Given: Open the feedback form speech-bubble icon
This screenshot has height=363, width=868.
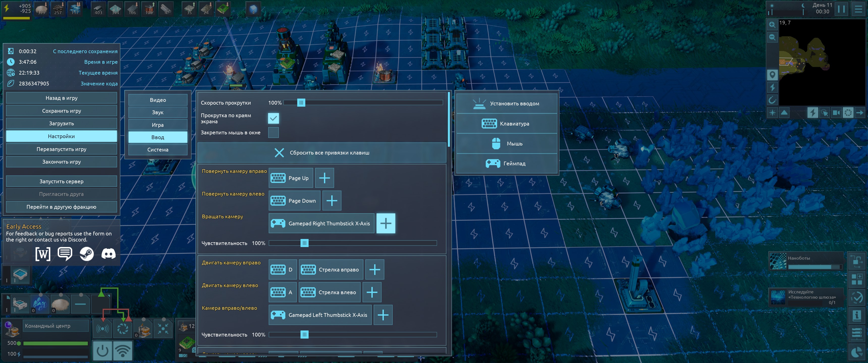Looking at the screenshot, I should [x=65, y=254].
